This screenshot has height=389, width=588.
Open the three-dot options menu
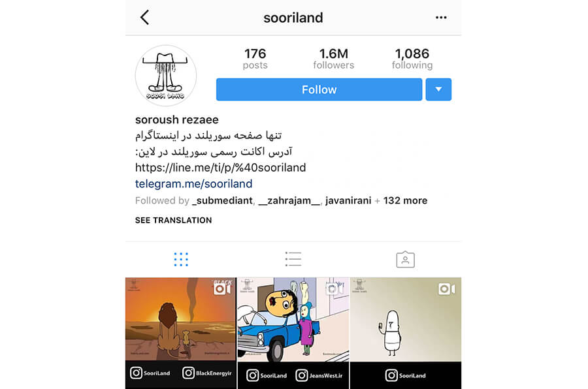pos(441,18)
